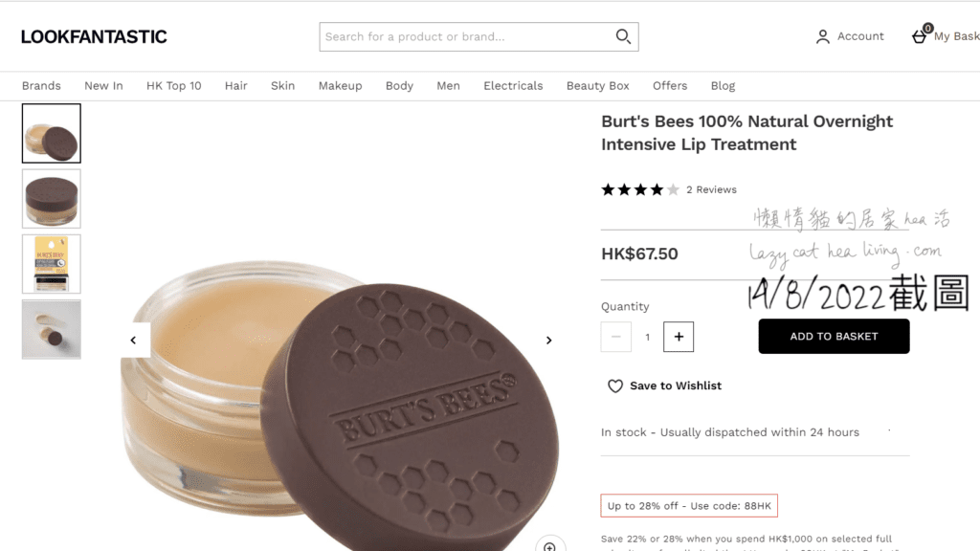The image size is (980, 551).
Task: Open the Beauty Box menu
Action: click(597, 86)
